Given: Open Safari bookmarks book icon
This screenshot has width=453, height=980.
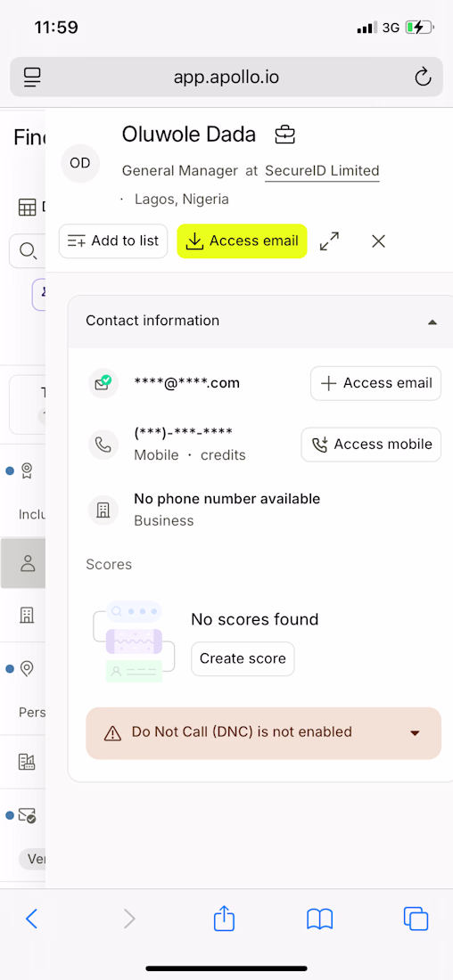Looking at the screenshot, I should pos(319,919).
